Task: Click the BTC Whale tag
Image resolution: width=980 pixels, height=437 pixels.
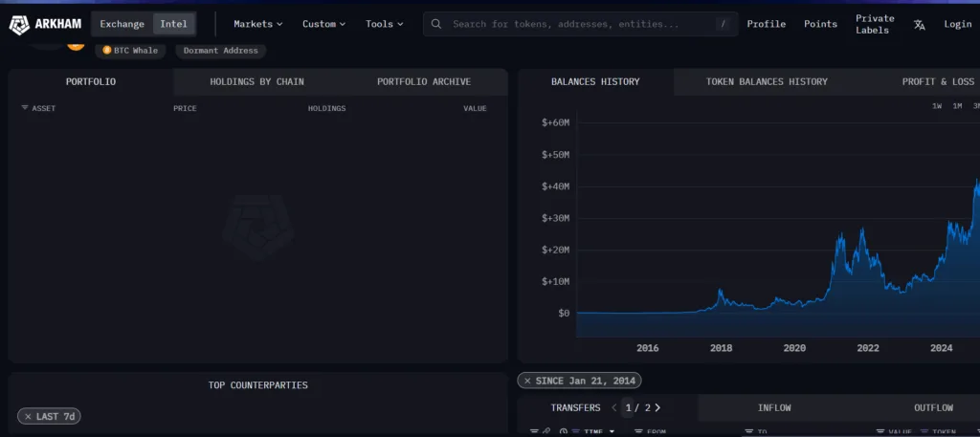Action: pos(130,51)
